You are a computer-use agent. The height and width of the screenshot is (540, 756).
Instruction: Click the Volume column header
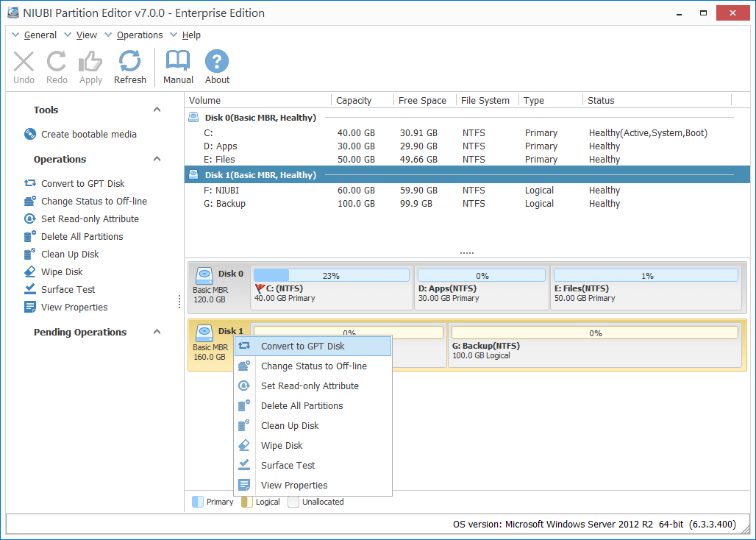click(258, 100)
